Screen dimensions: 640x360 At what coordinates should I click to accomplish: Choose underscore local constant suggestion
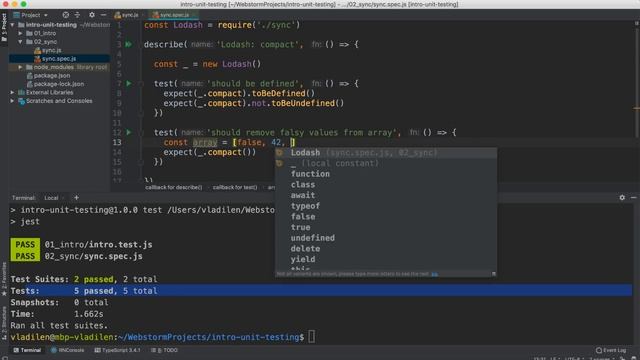point(386,163)
